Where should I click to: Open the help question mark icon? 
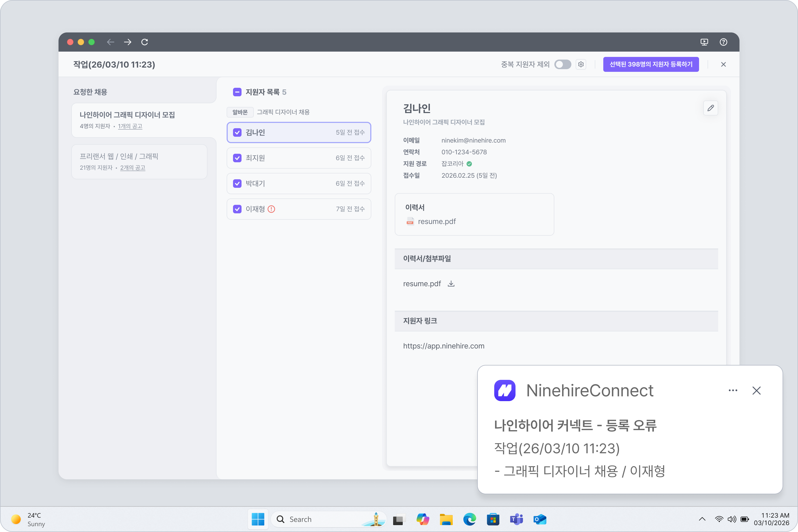point(723,42)
